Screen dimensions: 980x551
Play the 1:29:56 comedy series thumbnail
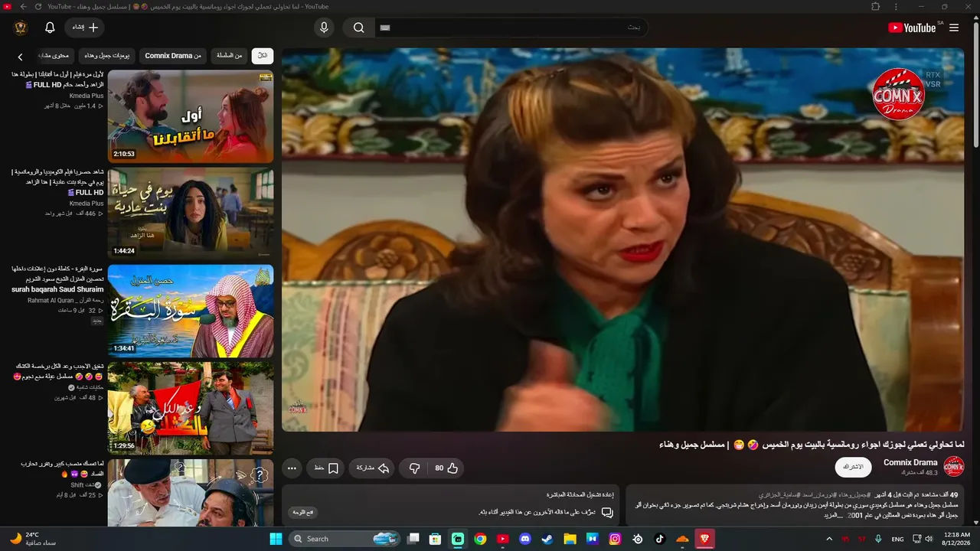pyautogui.click(x=191, y=408)
